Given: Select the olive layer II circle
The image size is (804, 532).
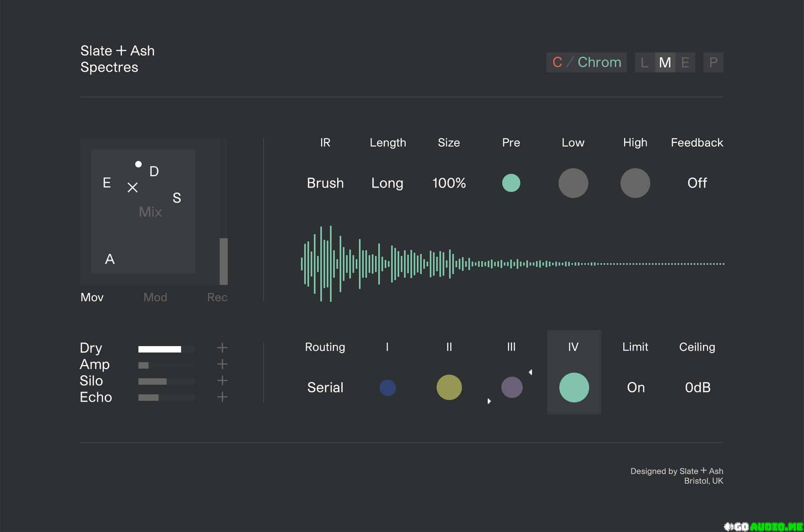Looking at the screenshot, I should coord(449,387).
